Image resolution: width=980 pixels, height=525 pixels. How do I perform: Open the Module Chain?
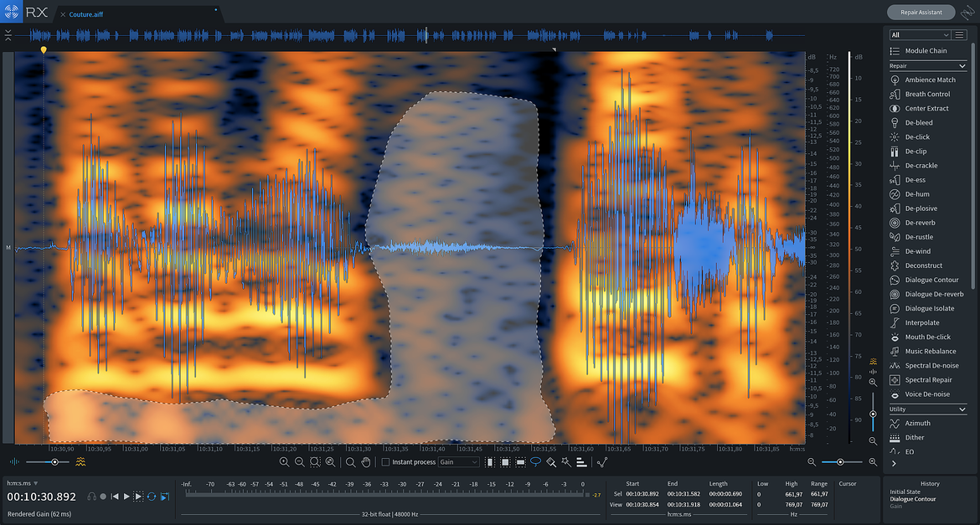(928, 50)
